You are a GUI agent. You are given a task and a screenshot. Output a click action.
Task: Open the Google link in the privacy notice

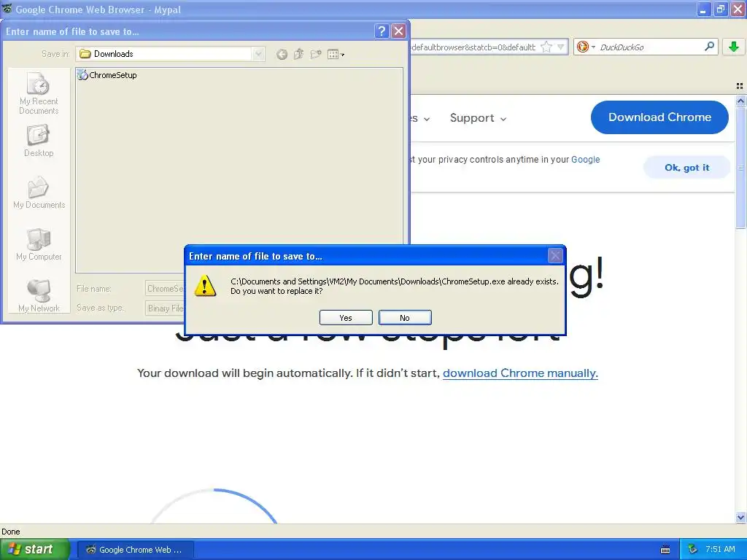click(x=586, y=160)
